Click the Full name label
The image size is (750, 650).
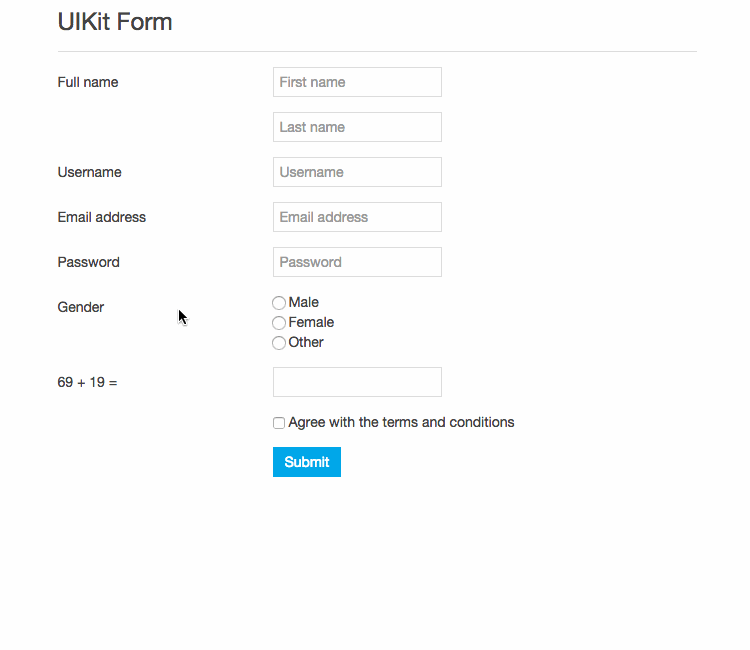[x=88, y=82]
